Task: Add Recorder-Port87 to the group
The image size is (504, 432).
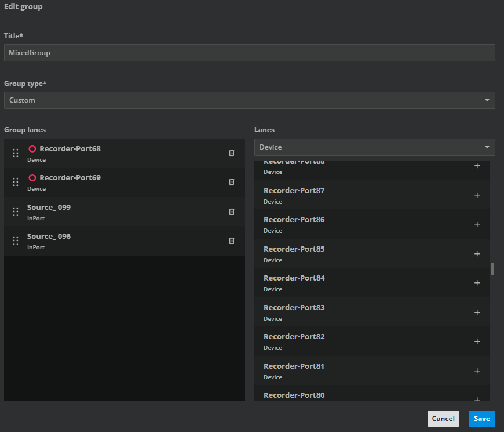Action: (x=477, y=195)
